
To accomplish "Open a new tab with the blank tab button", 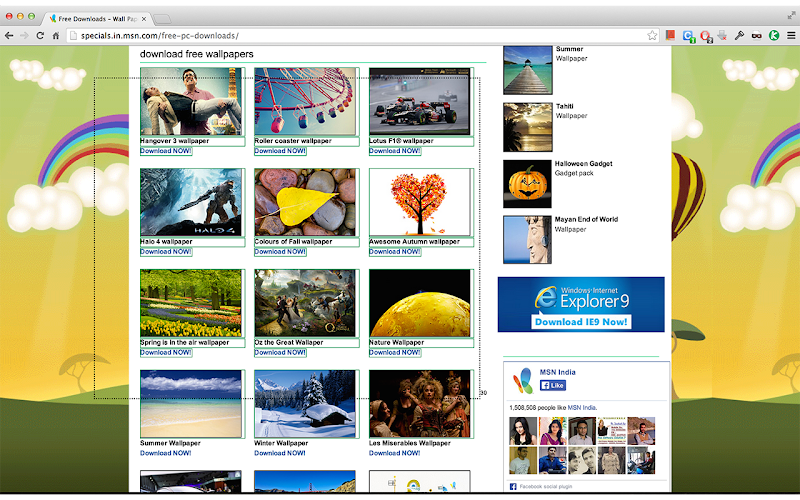I will 162,19.
